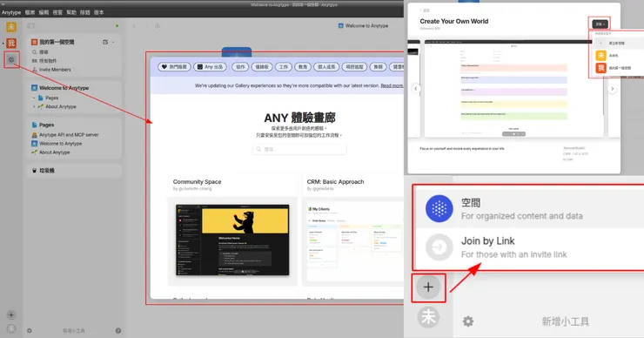
Task: Select the heart-icon gallery category chip
Action: (174, 66)
